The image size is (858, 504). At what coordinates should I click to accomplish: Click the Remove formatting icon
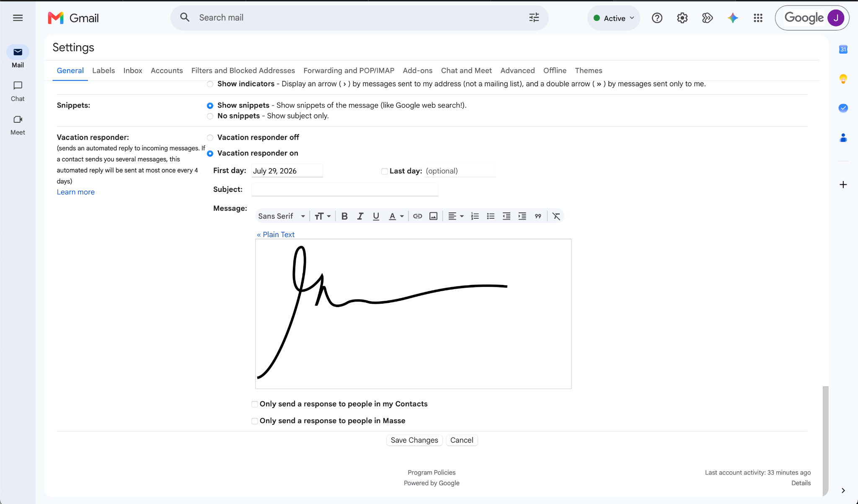[x=556, y=216]
